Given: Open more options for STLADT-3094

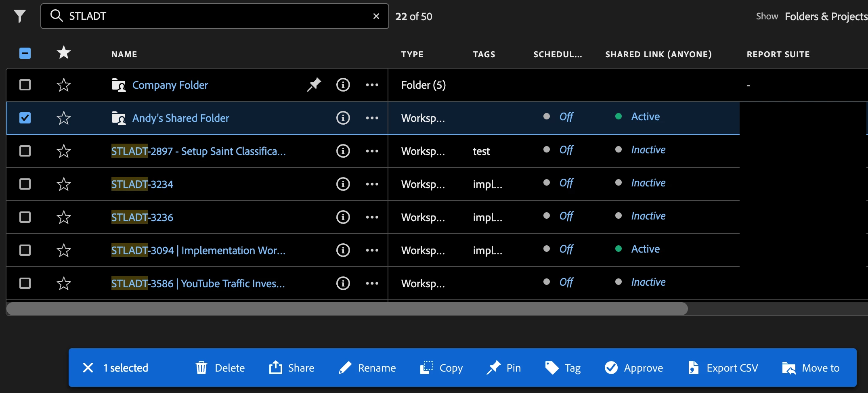Looking at the screenshot, I should tap(372, 250).
